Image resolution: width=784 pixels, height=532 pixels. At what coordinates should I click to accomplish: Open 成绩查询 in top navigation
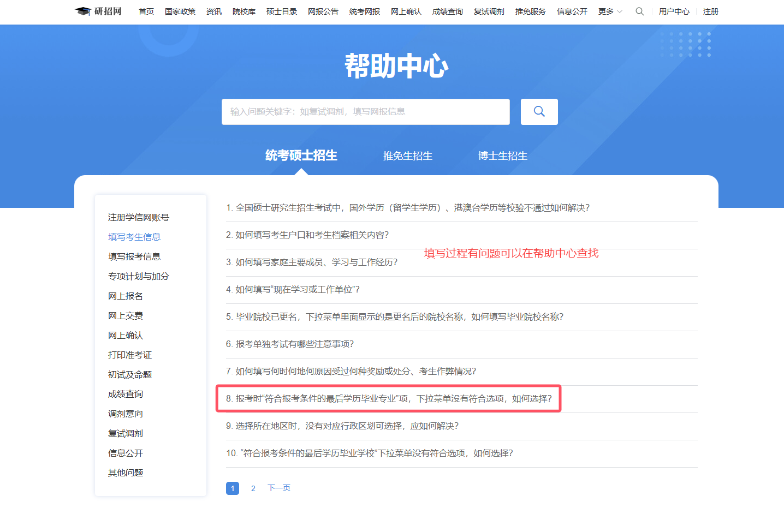(x=447, y=11)
